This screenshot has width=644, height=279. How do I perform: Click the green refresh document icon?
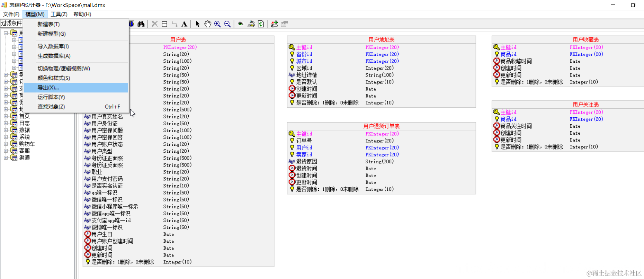(x=261, y=24)
